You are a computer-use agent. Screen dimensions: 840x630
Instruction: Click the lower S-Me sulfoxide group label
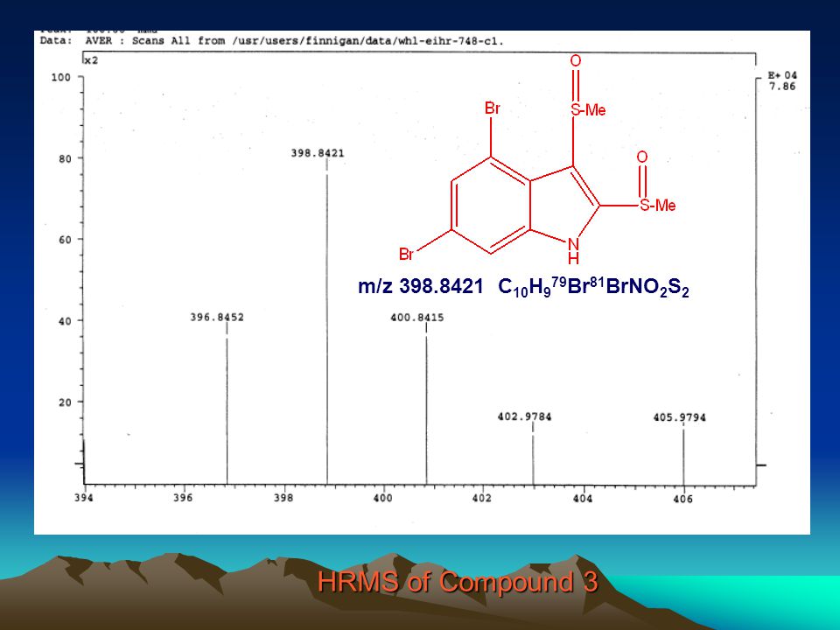(x=657, y=205)
